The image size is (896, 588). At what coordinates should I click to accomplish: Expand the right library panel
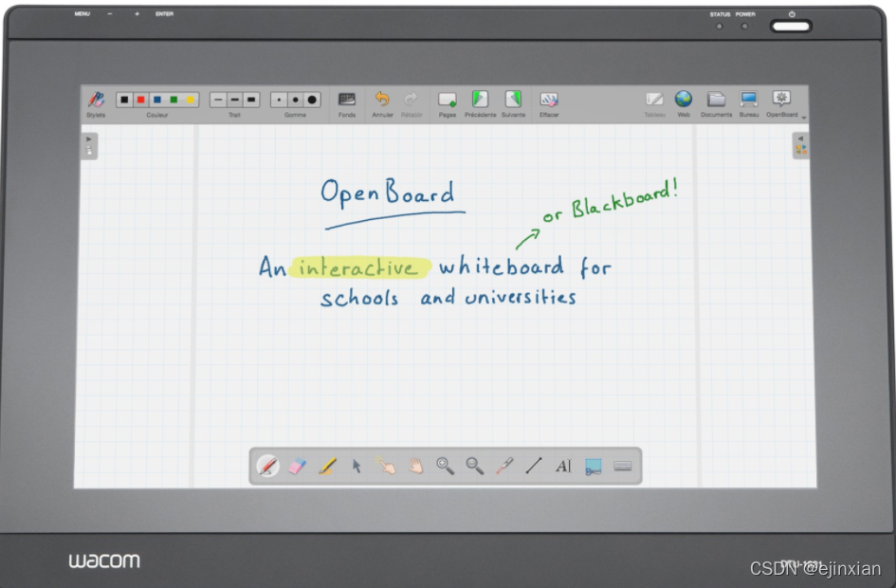(x=800, y=146)
